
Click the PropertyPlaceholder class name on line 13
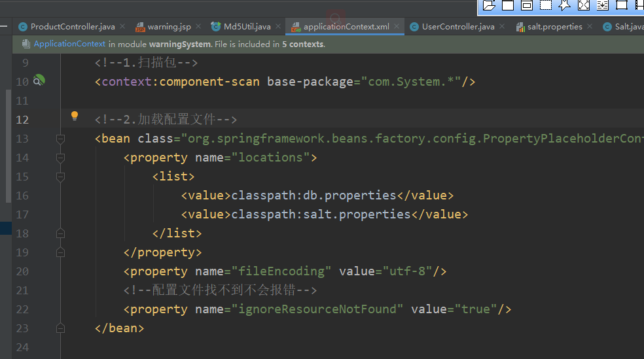click(563, 139)
